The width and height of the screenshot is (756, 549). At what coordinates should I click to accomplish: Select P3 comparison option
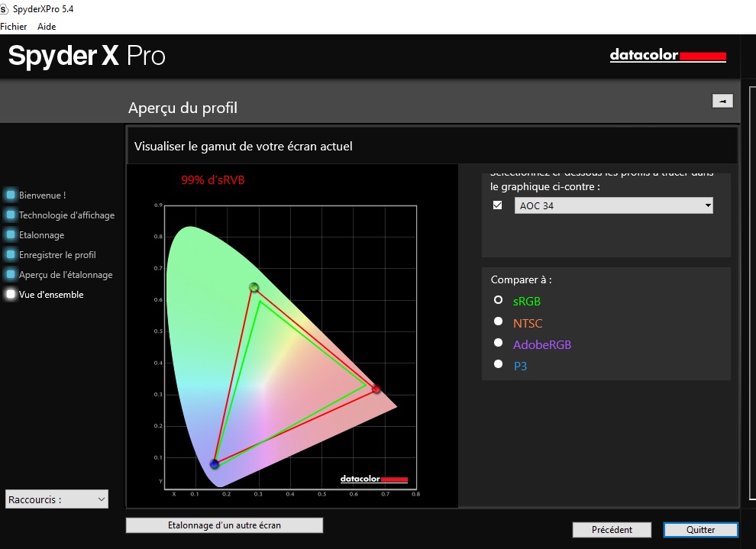coord(499,364)
